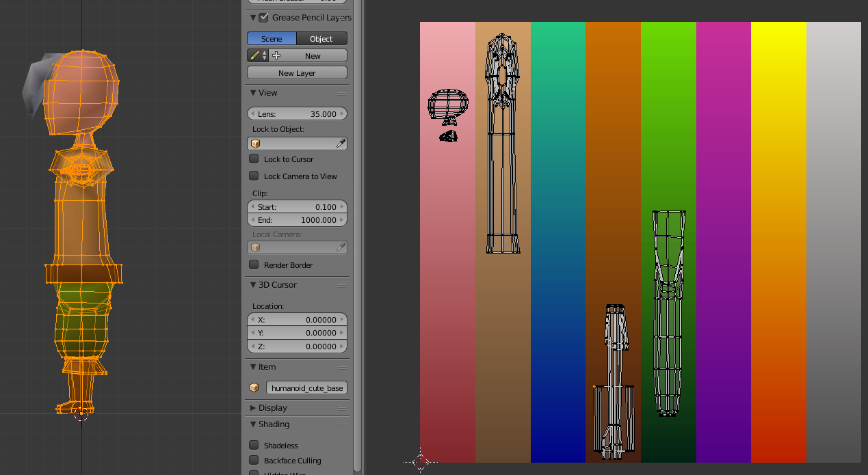
Task: Enable Lock to Cursor checkbox
Action: (254, 159)
